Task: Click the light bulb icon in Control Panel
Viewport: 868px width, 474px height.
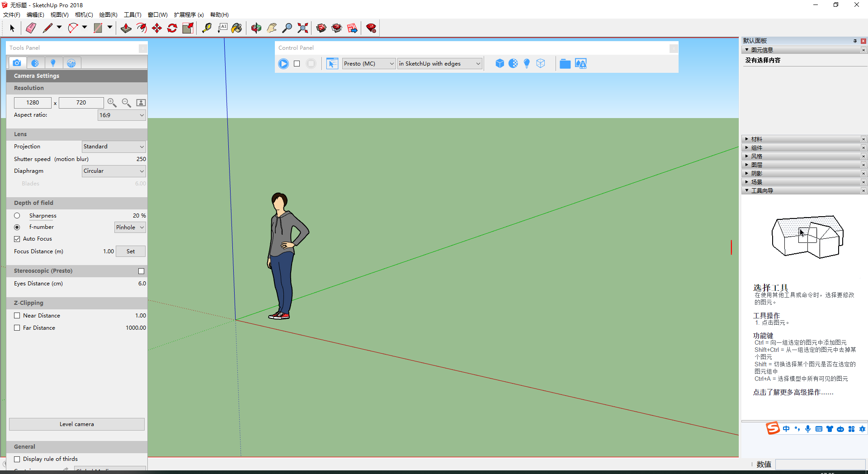Action: 527,64
